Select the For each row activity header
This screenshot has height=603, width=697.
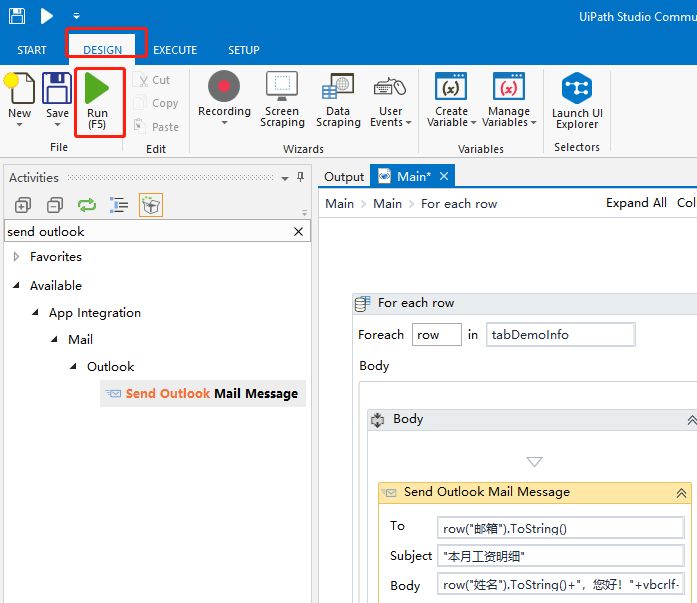(x=525, y=303)
